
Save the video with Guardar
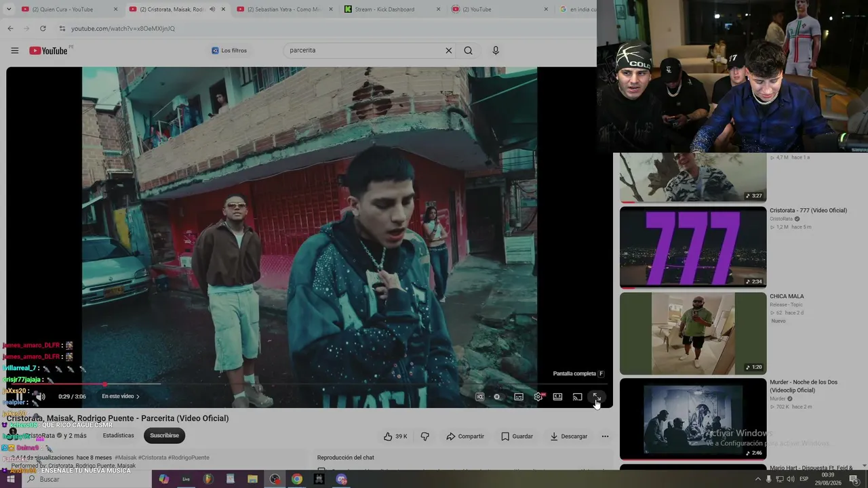pos(517,436)
